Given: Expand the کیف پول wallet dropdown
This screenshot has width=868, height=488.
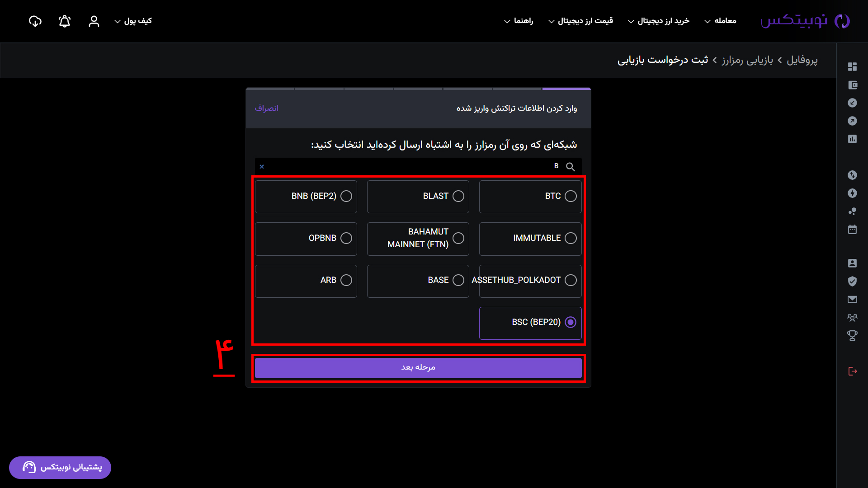Looking at the screenshot, I should coord(133,21).
